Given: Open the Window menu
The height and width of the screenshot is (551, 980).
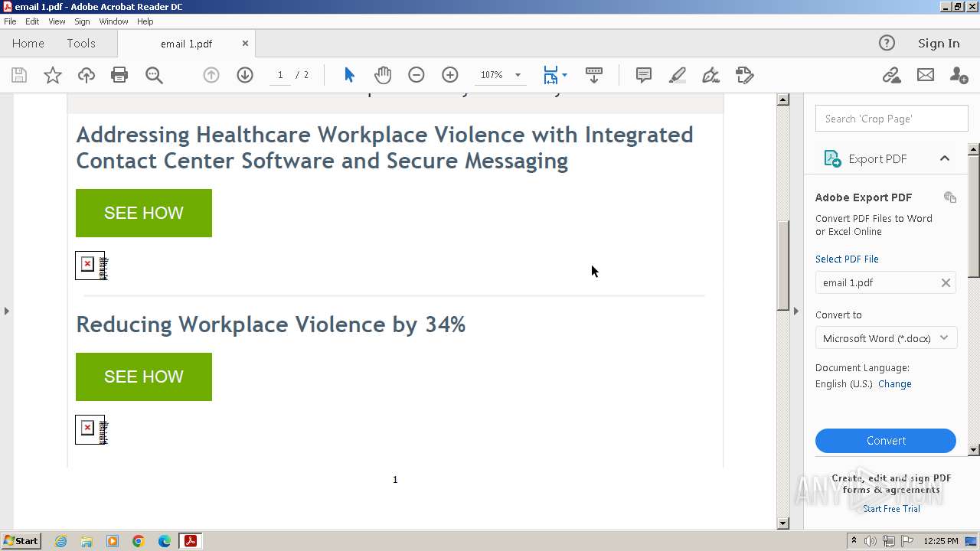Looking at the screenshot, I should point(113,21).
